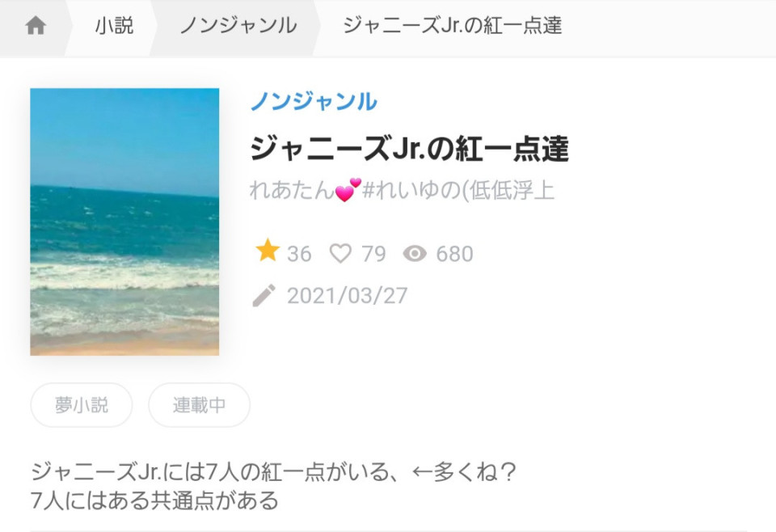Open the 小説 breadcrumb link
Viewport: 776px width, 532px height.
click(114, 25)
